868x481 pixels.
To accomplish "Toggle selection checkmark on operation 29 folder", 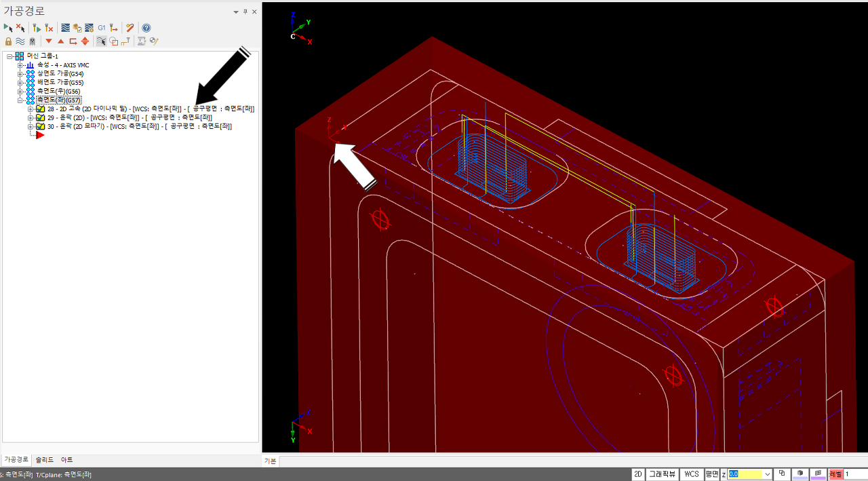I will click(41, 118).
